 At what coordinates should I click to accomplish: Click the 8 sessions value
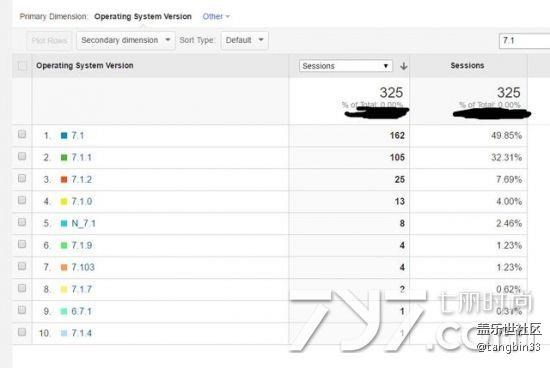click(x=402, y=223)
